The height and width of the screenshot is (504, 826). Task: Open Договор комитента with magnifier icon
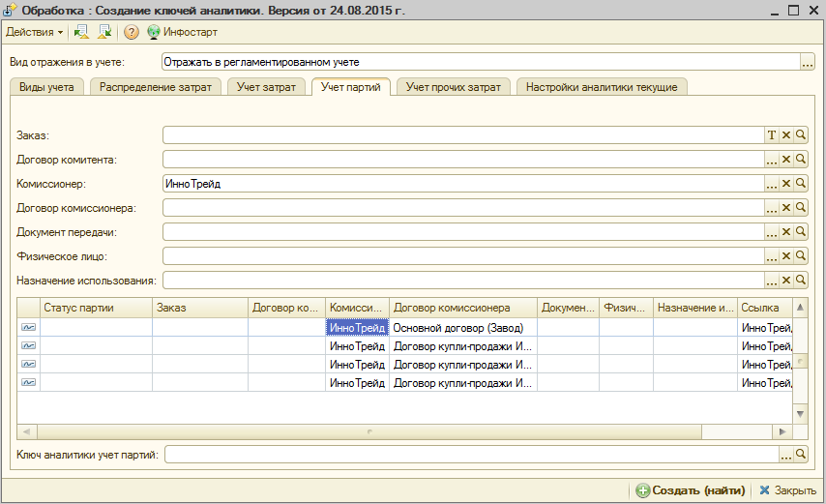point(800,160)
